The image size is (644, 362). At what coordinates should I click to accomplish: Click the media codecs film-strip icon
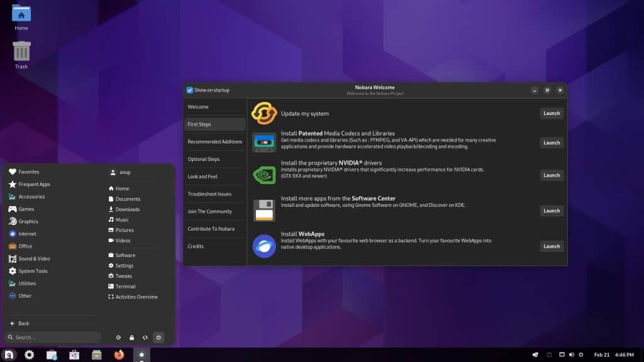click(x=264, y=142)
